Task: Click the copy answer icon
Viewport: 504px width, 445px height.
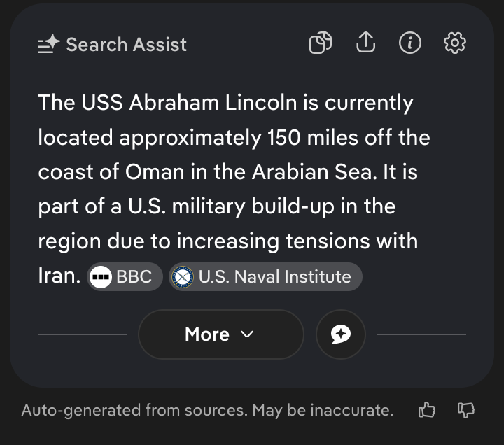Action: click(320, 43)
